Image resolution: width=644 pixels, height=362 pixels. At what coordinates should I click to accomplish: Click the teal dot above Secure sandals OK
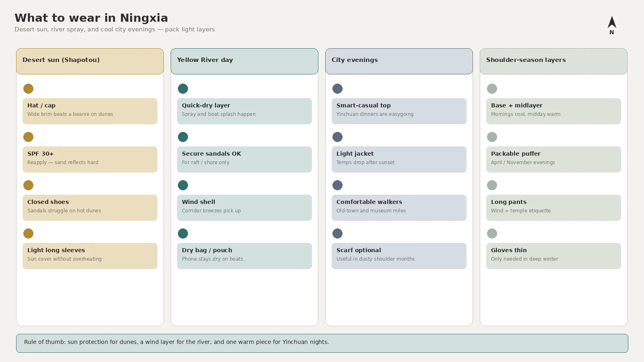183,137
